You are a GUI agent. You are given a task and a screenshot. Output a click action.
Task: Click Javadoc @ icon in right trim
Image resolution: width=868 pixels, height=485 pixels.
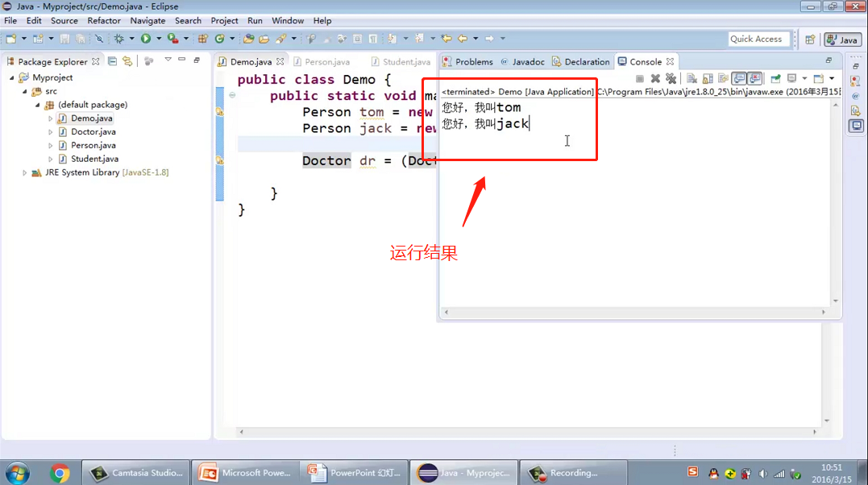click(856, 97)
